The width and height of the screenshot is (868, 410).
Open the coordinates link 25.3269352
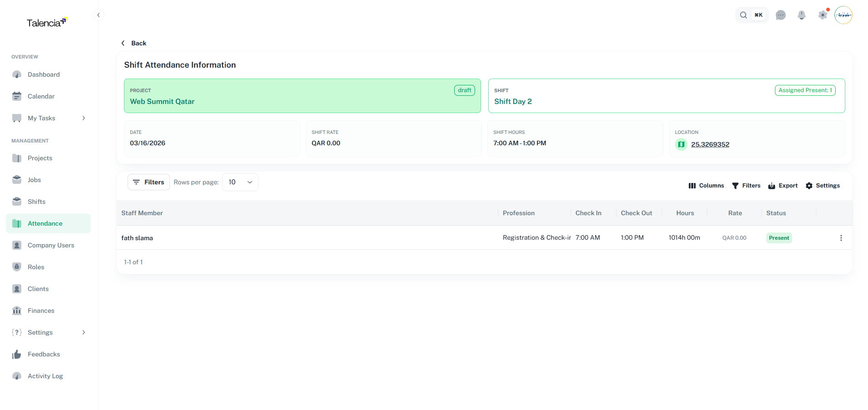coord(710,144)
